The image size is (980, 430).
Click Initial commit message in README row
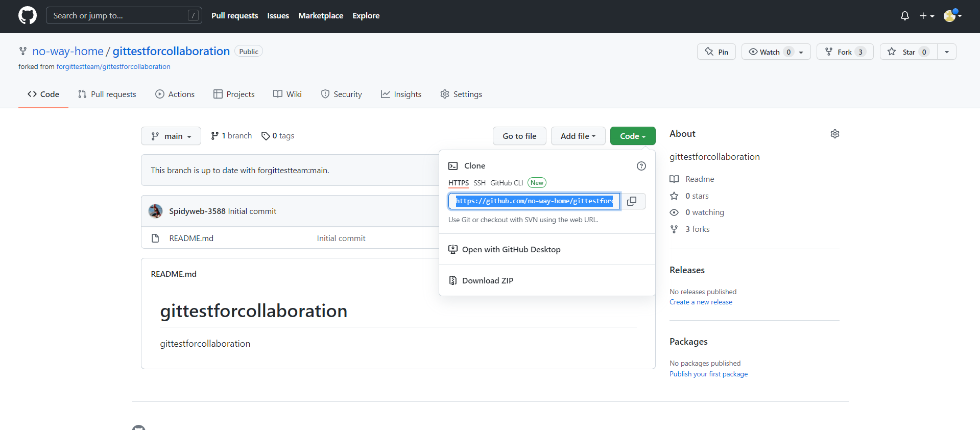[341, 238]
